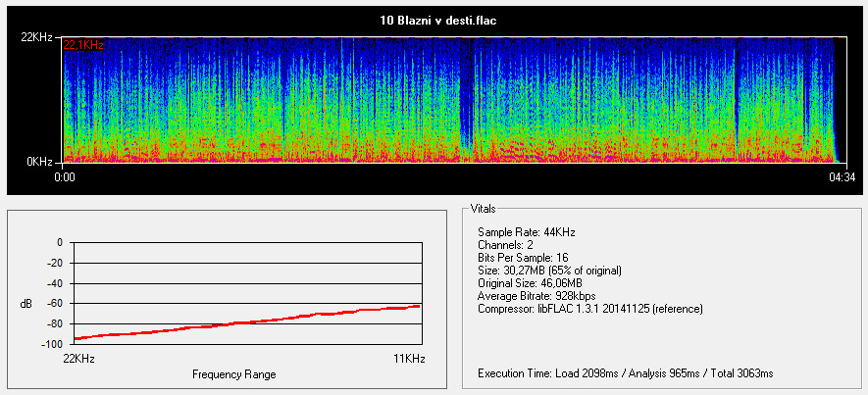Click the 11KHz label under the graph

(409, 360)
